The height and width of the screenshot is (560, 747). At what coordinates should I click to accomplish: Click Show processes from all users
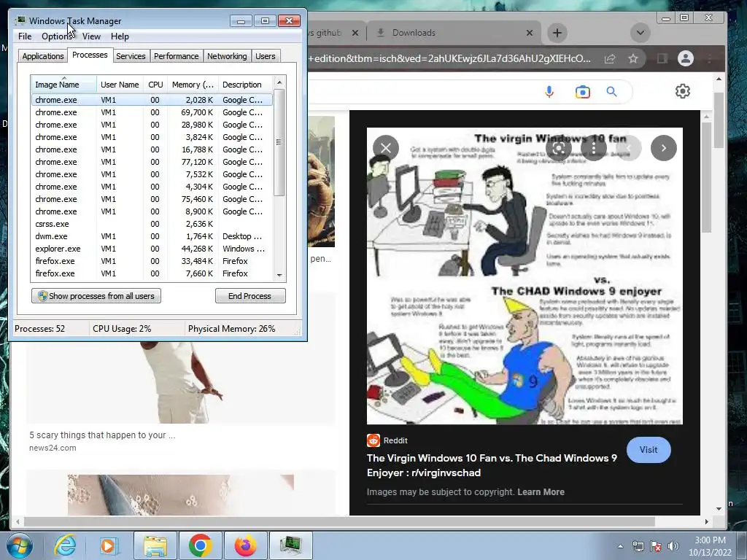point(96,296)
